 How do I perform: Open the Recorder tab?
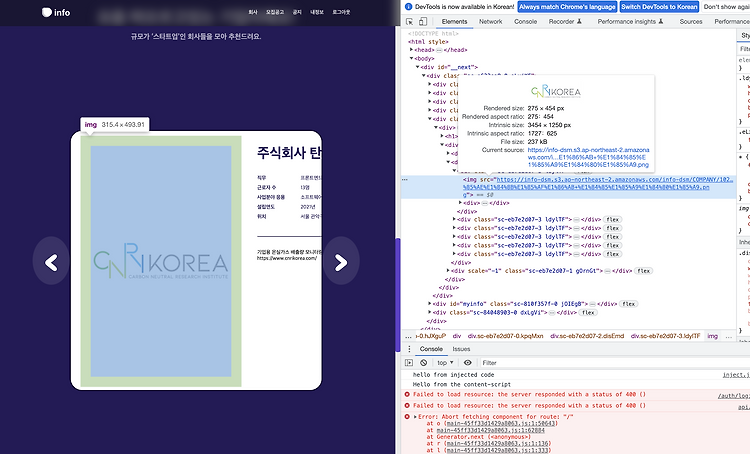565,22
